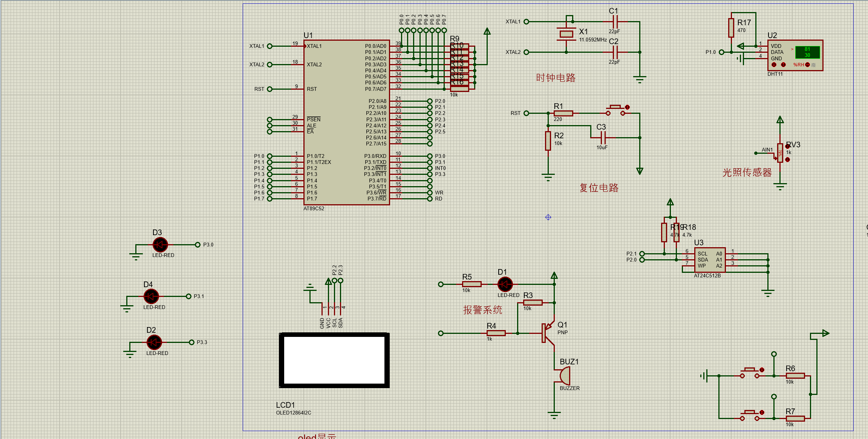Toggle the reset circuit pushbutton latch dot
868x439 pixels.
627,107
